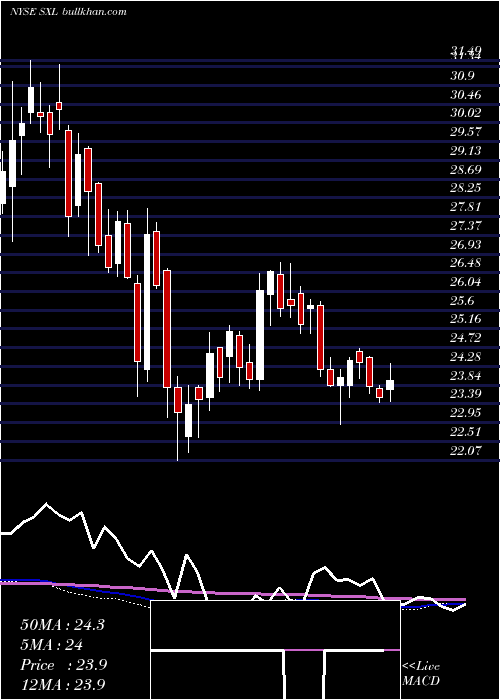Viewport: 500px width, 700px height.
Task: Click the 28.69 price axis label
Action: (466, 170)
